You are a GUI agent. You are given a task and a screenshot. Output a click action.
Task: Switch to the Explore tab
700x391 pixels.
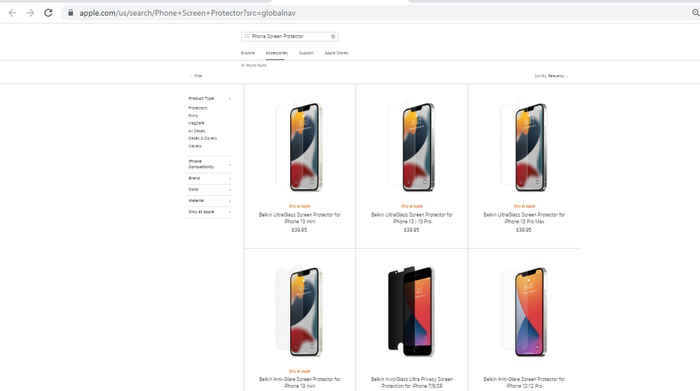click(248, 53)
